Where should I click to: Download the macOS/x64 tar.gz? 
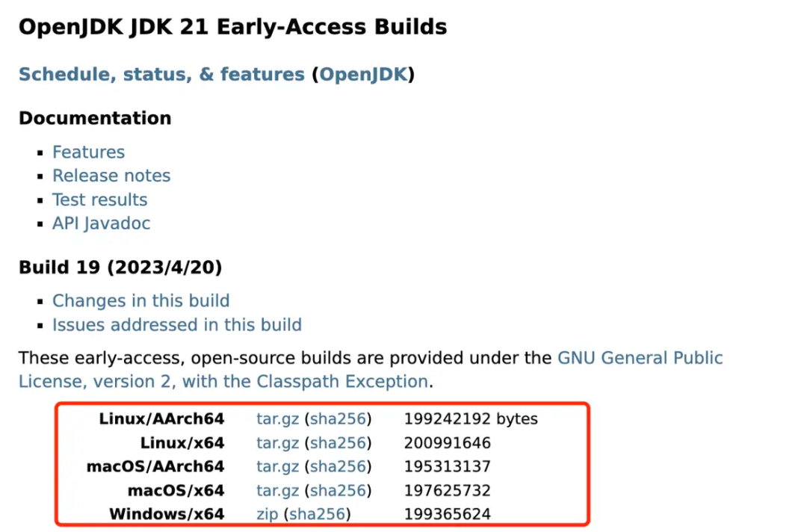coord(278,491)
